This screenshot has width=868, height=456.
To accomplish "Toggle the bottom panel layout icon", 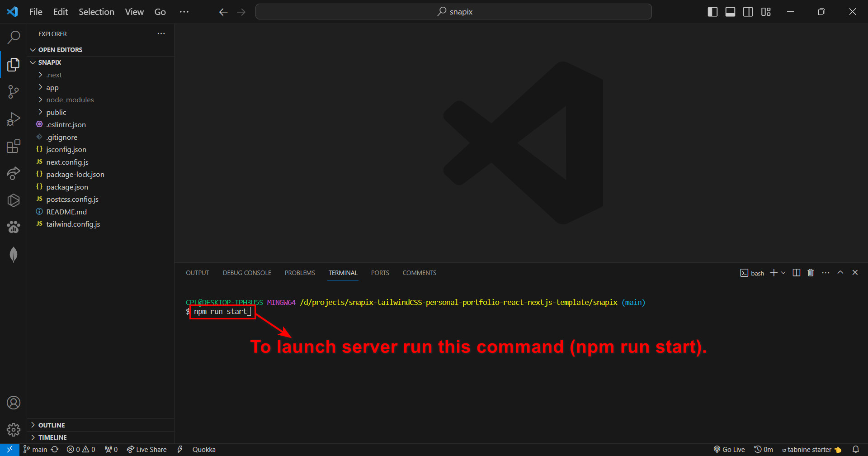I will 730,12.
